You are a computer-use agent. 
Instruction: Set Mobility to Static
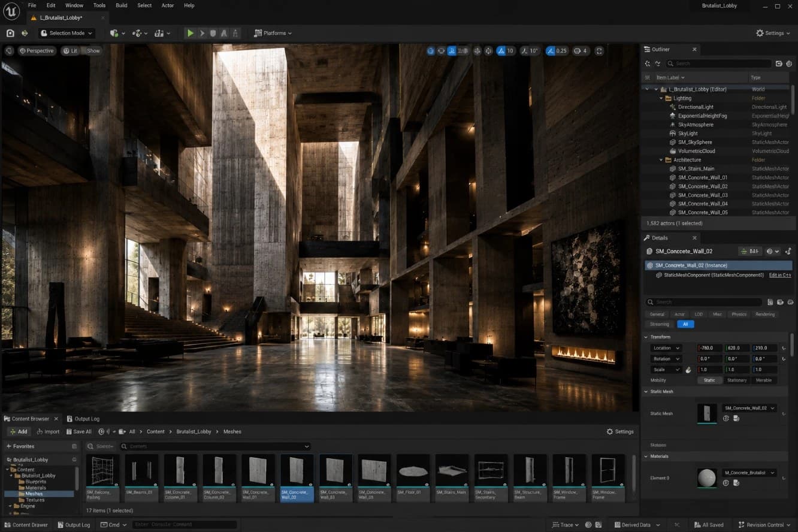[x=709, y=380]
